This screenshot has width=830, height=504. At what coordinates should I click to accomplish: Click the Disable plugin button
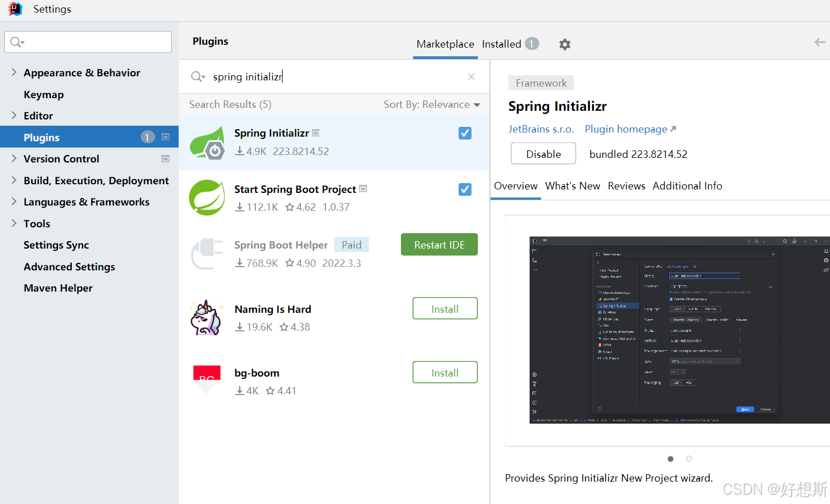coord(543,154)
